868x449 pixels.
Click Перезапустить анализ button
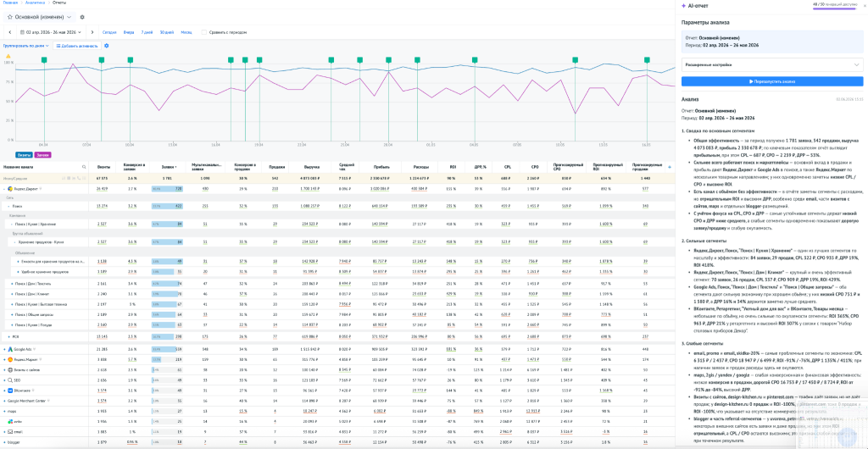pos(771,81)
